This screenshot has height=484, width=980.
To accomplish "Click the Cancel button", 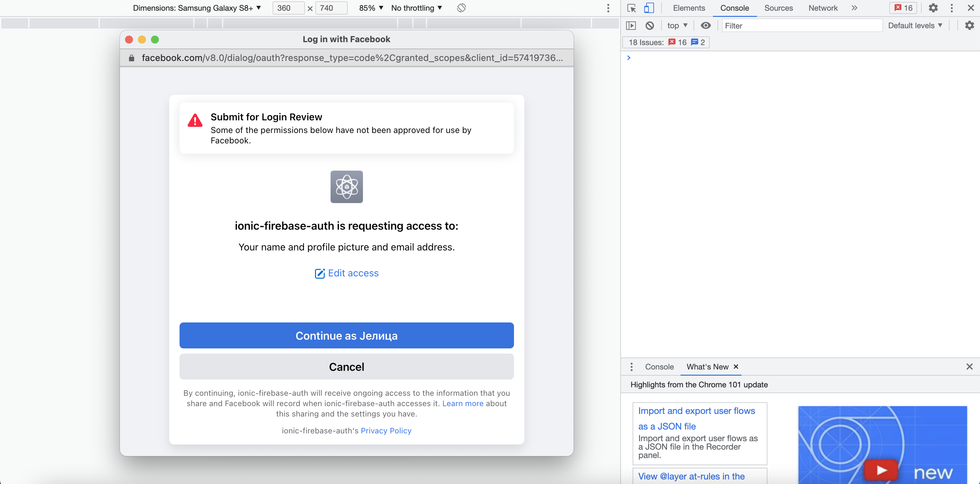I will (346, 367).
